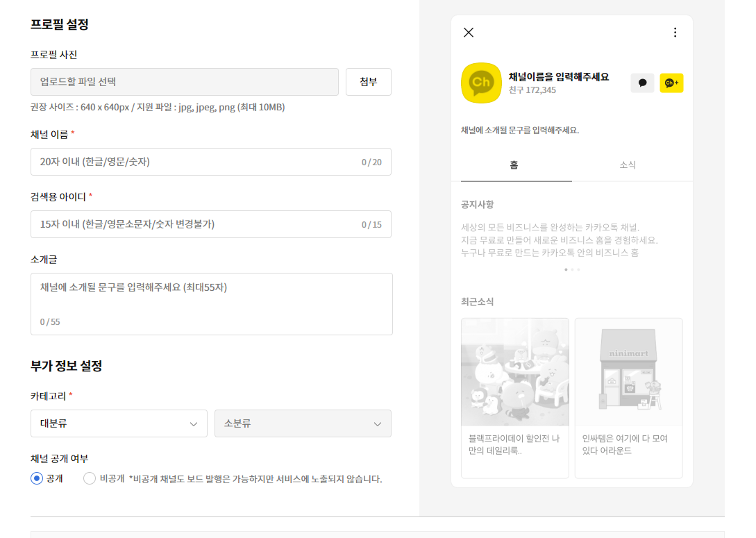Open the ninimart news thumbnail
756x538 pixels.
pyautogui.click(x=629, y=372)
